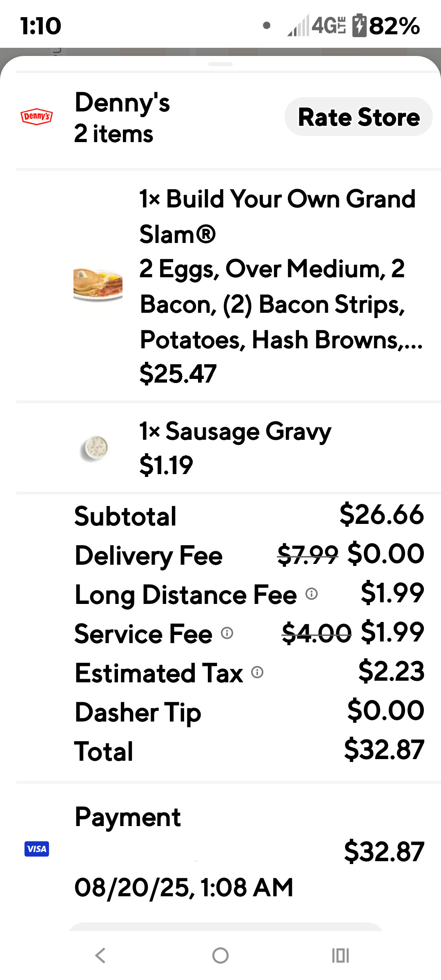
Task: Tap the order Total amount $32.87
Action: pos(384,750)
